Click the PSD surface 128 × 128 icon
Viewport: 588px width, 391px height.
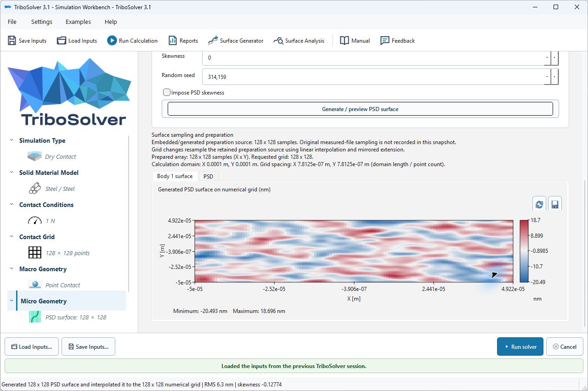[x=35, y=317]
